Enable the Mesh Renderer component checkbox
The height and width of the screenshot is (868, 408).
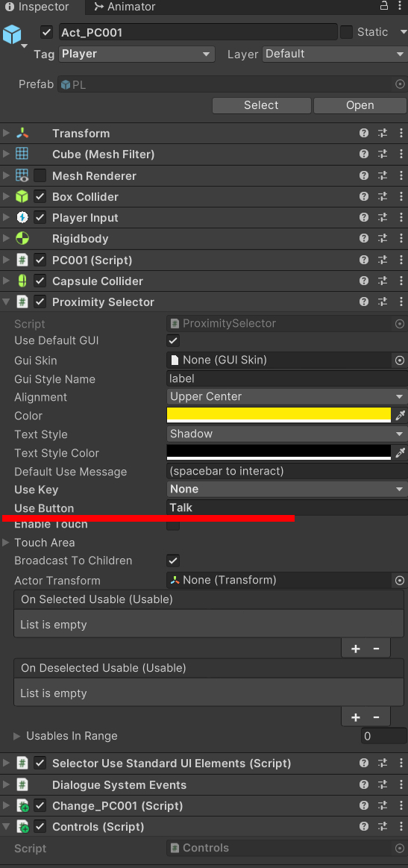[x=40, y=175]
